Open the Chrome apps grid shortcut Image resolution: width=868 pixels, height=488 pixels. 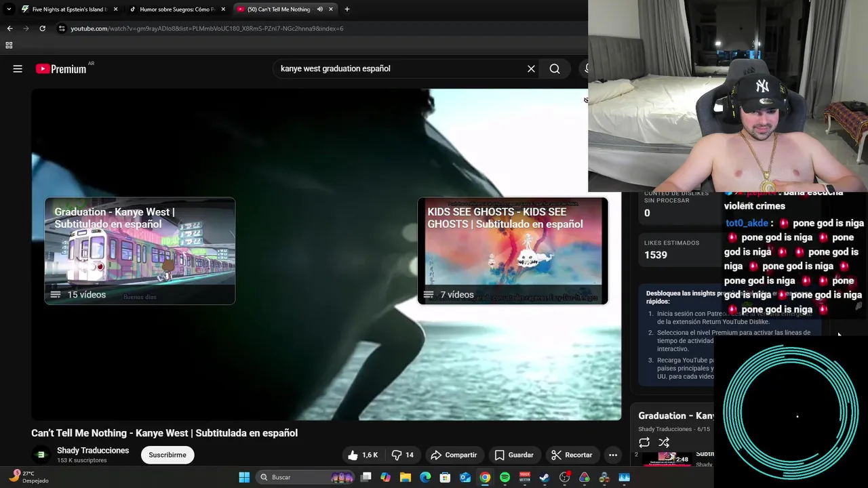[x=9, y=45]
